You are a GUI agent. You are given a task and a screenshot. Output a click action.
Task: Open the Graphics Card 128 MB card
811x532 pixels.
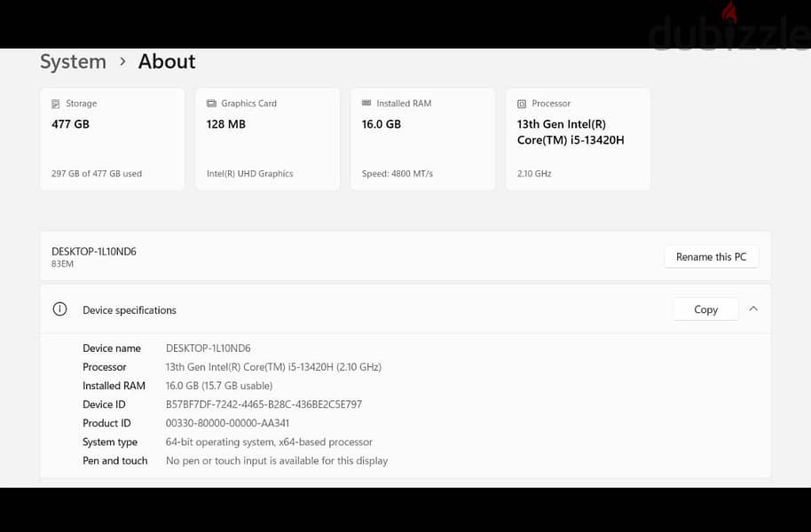click(x=267, y=139)
